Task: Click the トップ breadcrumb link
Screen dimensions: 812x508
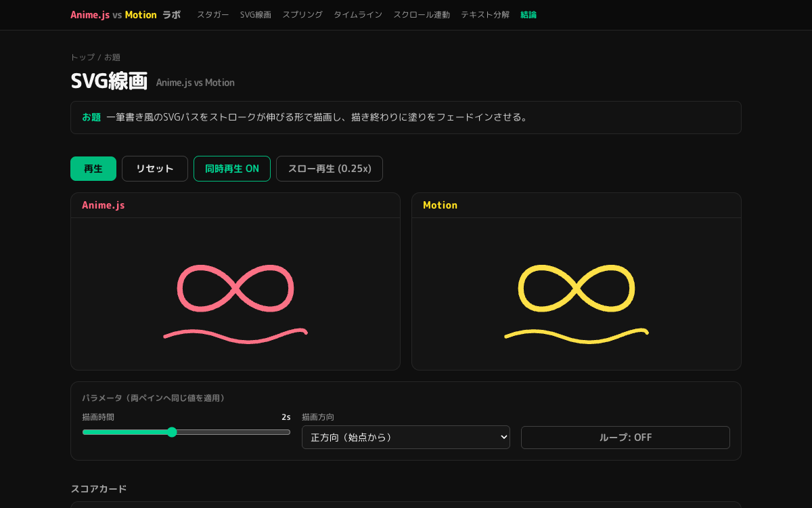Action: tap(83, 58)
